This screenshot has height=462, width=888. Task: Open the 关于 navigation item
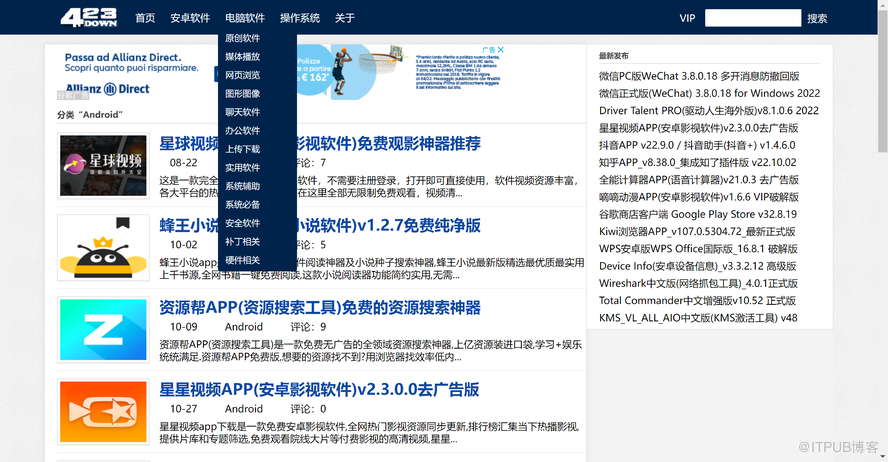click(x=344, y=18)
